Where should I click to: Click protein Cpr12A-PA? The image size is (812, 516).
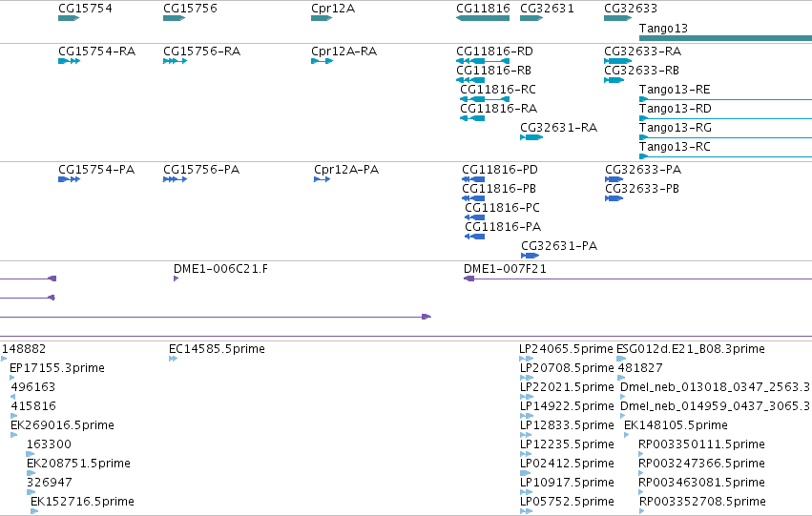coord(323,179)
